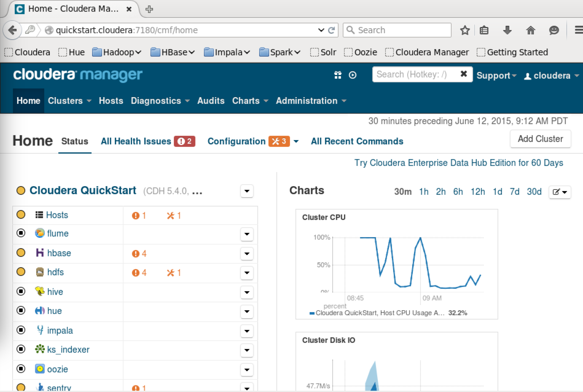Open the chat smiley icon in toolbar
583x392 pixels.
click(x=554, y=30)
